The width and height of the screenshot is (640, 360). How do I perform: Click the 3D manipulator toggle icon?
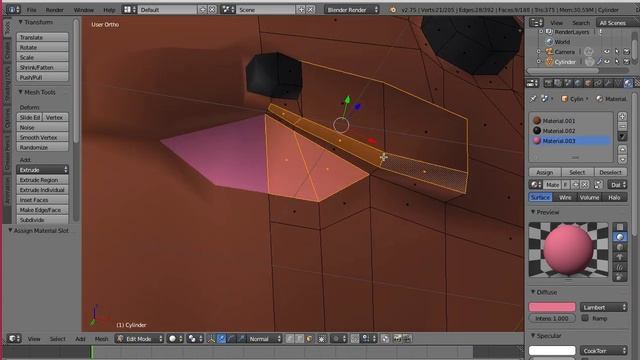tap(211, 339)
